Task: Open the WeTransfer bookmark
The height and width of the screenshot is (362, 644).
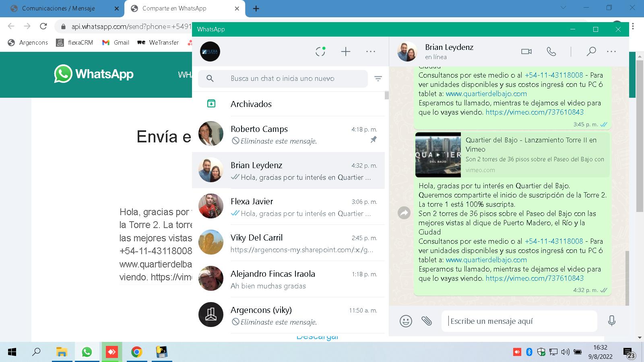Action: (x=158, y=43)
